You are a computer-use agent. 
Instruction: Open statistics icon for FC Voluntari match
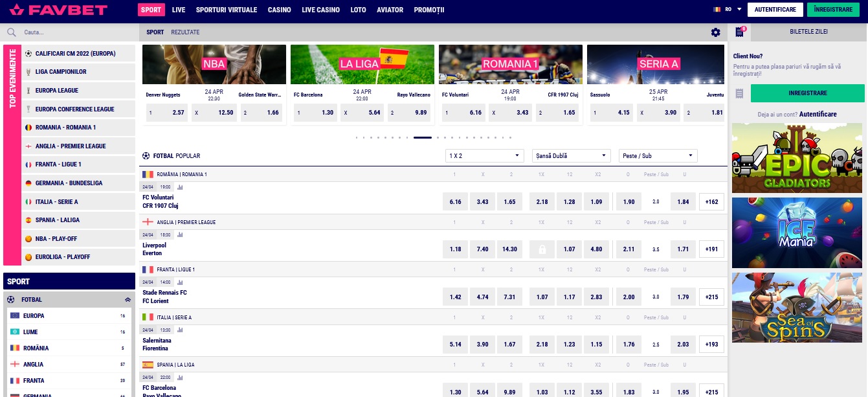coord(180,187)
